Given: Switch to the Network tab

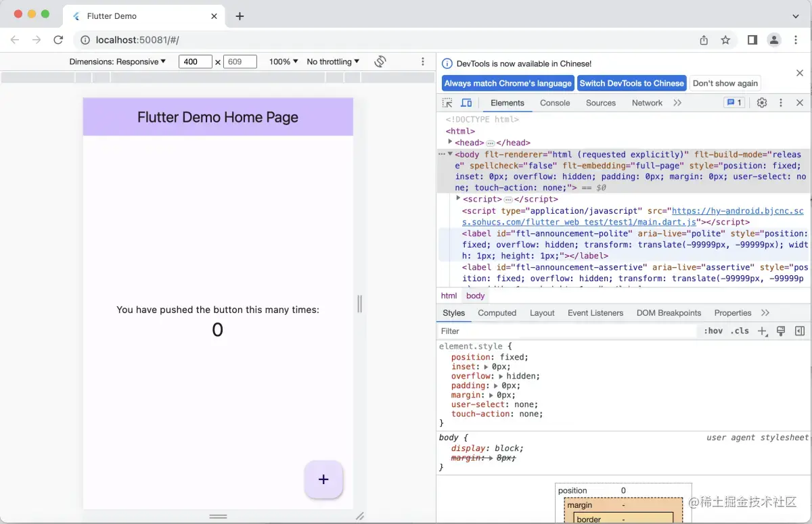Looking at the screenshot, I should [647, 103].
